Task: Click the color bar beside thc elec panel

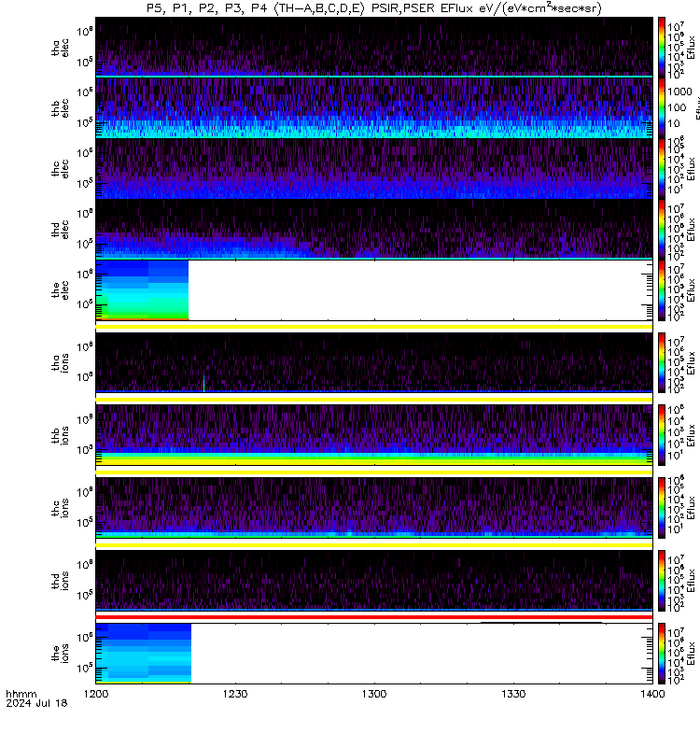Action: (x=662, y=169)
